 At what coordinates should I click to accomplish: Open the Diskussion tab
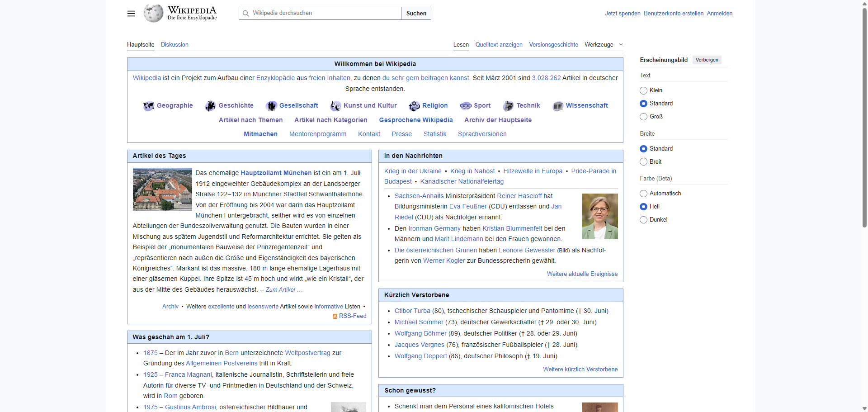click(x=175, y=45)
